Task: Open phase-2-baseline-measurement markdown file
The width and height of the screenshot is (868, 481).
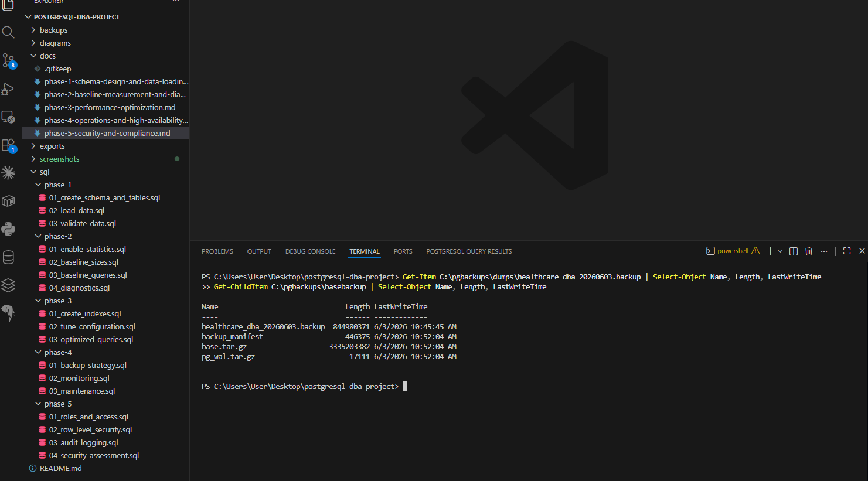Action: (105, 94)
